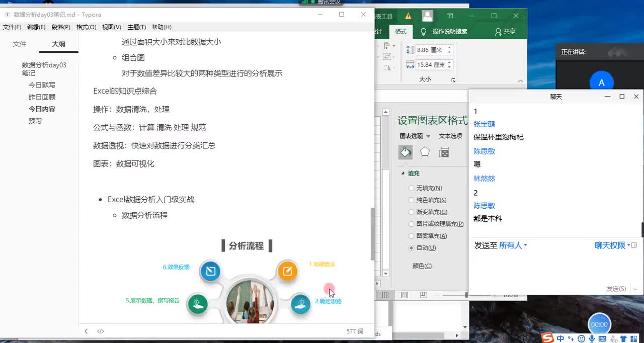Open Typora Help menu 帮助(H)
This screenshot has height=343, width=644.
click(x=162, y=27)
